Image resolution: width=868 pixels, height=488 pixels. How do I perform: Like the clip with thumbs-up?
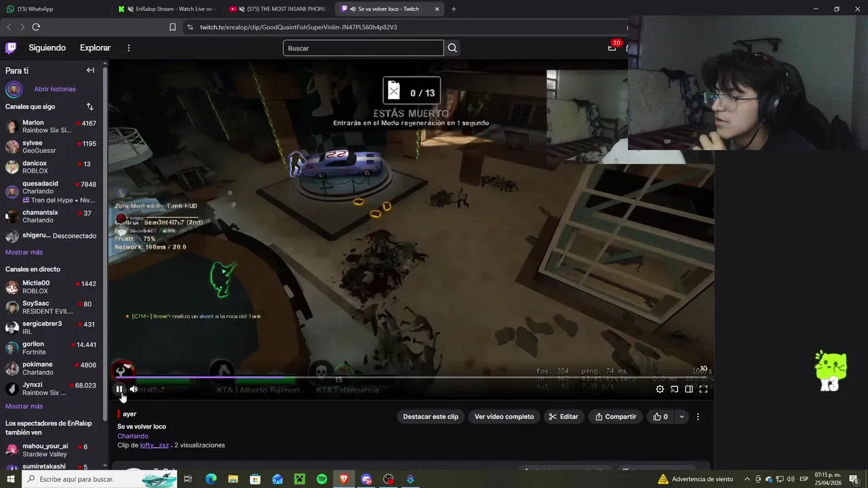[660, 417]
